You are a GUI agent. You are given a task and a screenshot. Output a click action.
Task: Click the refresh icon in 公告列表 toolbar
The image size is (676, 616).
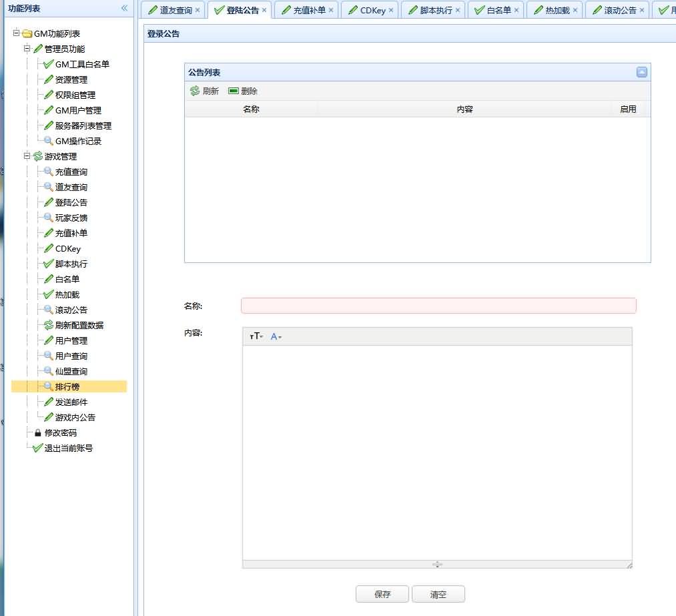(x=195, y=91)
